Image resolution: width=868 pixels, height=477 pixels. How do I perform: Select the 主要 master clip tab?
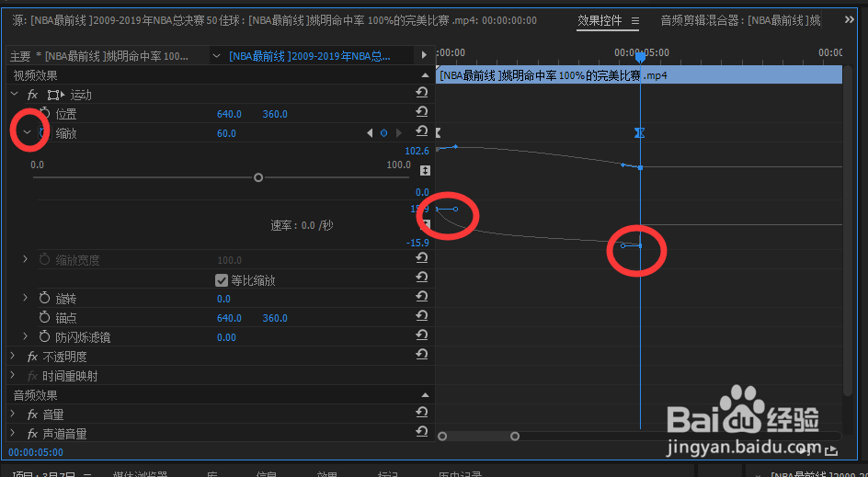point(99,56)
